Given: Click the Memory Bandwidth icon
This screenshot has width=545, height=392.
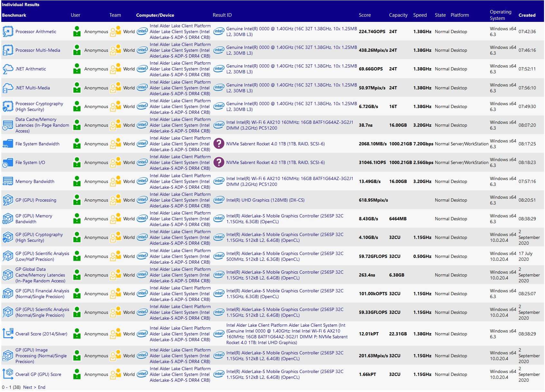Looking at the screenshot, I should coord(8,181).
